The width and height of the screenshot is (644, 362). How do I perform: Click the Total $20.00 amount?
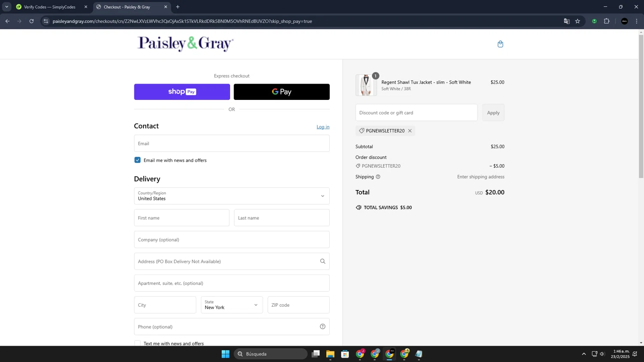495,192
